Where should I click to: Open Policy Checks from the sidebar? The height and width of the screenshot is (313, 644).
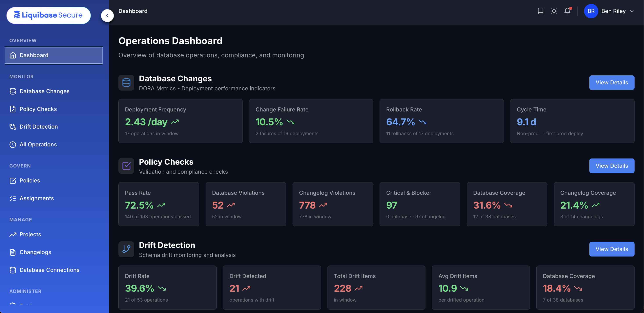[x=54, y=109]
